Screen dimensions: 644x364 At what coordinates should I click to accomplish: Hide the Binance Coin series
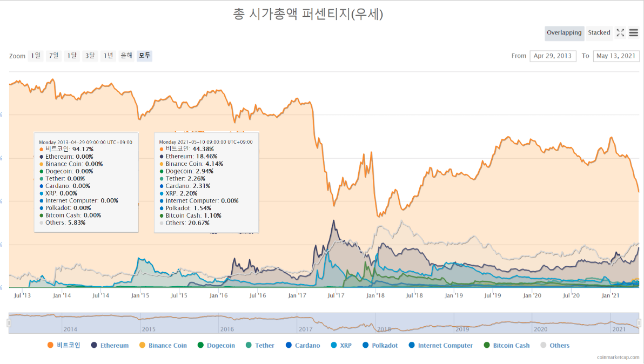[163, 345]
